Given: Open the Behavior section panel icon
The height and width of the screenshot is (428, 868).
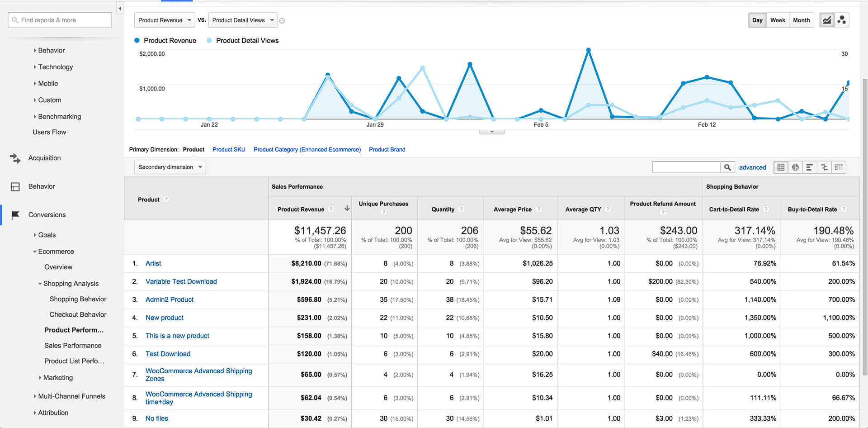Looking at the screenshot, I should (x=15, y=186).
